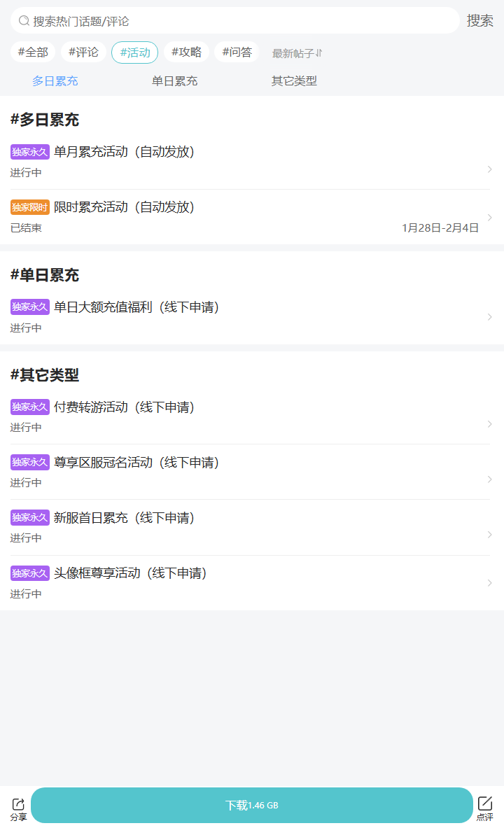Click the chevron on 尊享区服冠名活动 row
This screenshot has width=504, height=828.
490,479
